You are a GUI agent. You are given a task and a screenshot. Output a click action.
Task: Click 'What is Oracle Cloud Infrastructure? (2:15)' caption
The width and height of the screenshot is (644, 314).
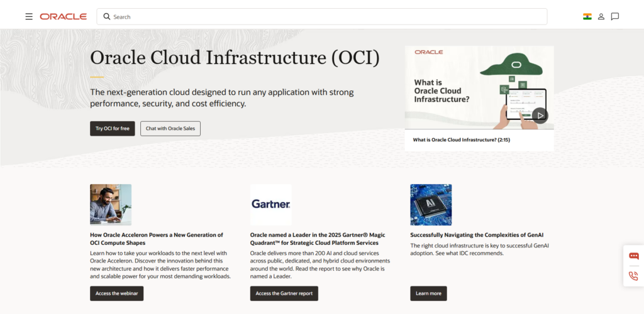pos(462,140)
